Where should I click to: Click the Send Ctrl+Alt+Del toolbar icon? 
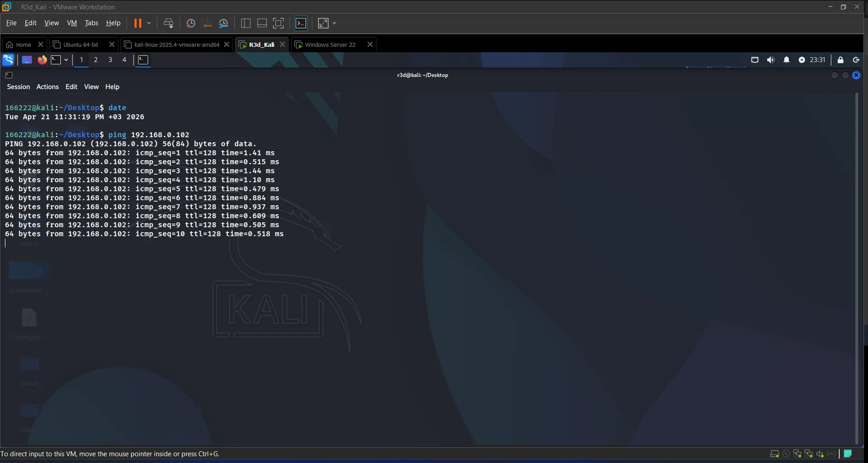coord(169,23)
